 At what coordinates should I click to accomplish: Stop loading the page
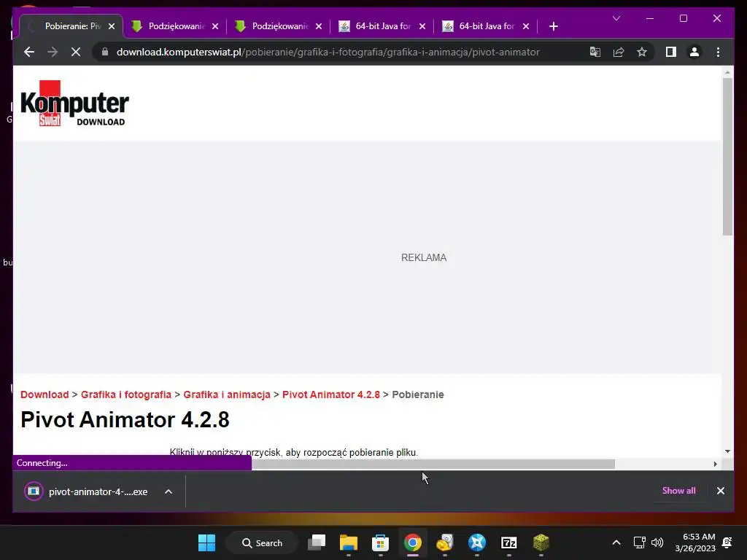click(x=76, y=52)
